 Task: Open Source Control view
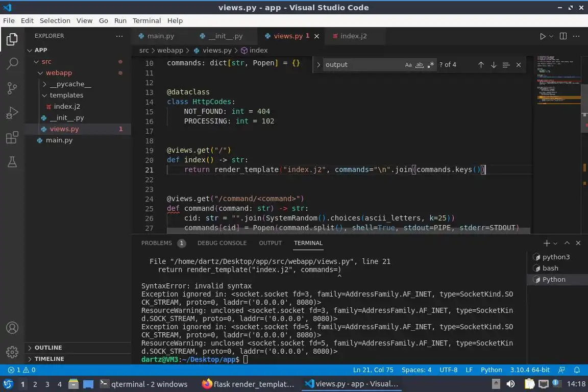click(x=12, y=88)
